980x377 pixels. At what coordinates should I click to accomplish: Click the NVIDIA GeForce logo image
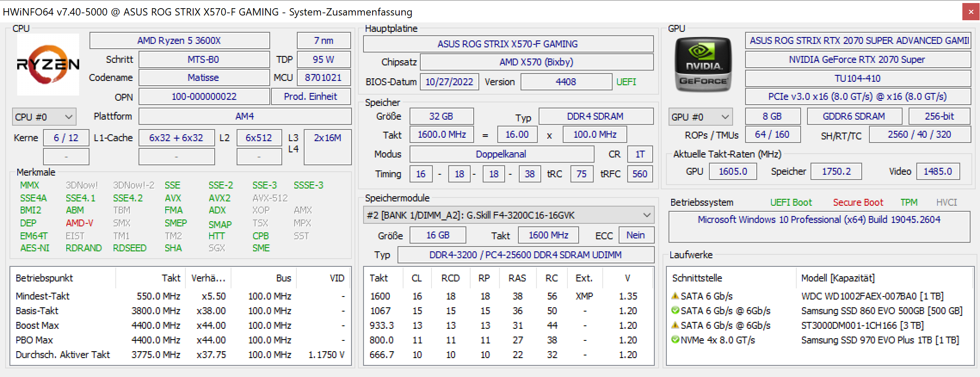[x=703, y=65]
